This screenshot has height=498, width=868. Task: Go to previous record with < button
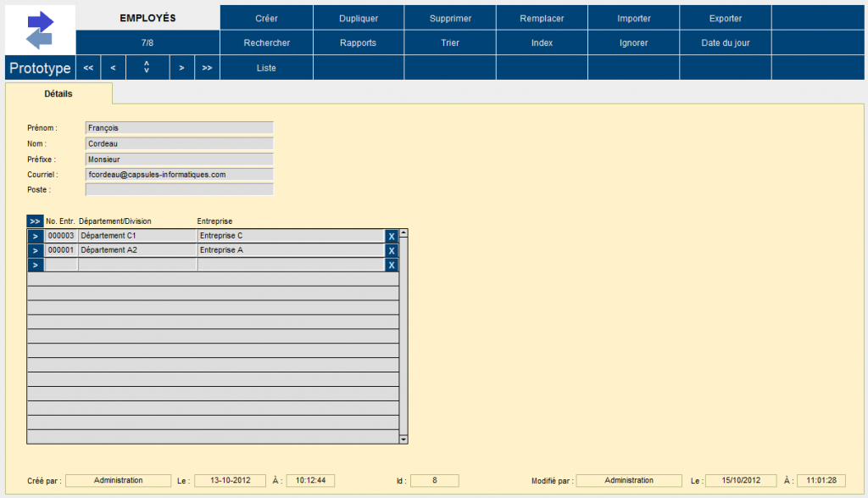(x=114, y=68)
